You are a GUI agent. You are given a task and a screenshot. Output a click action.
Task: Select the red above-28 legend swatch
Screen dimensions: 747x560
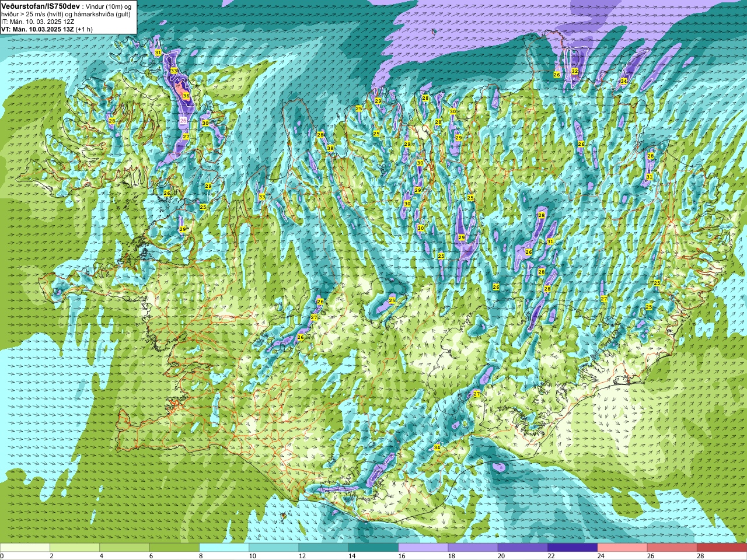click(x=722, y=548)
